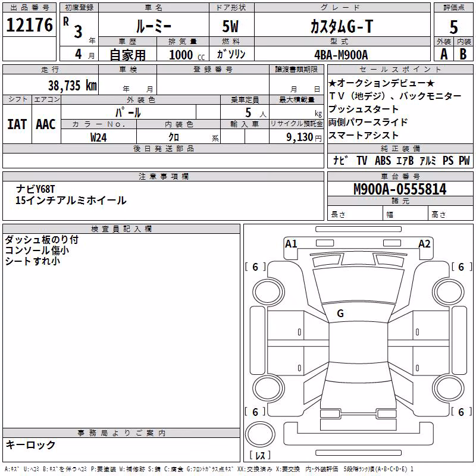Click TV equipment marker
Screen dimensions: 476x476
pos(362,160)
